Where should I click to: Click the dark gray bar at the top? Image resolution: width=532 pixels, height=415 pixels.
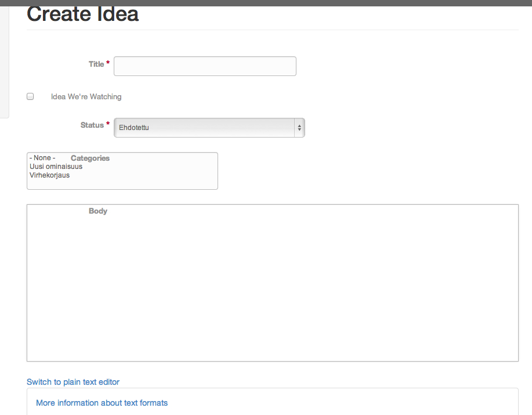(x=266, y=3)
